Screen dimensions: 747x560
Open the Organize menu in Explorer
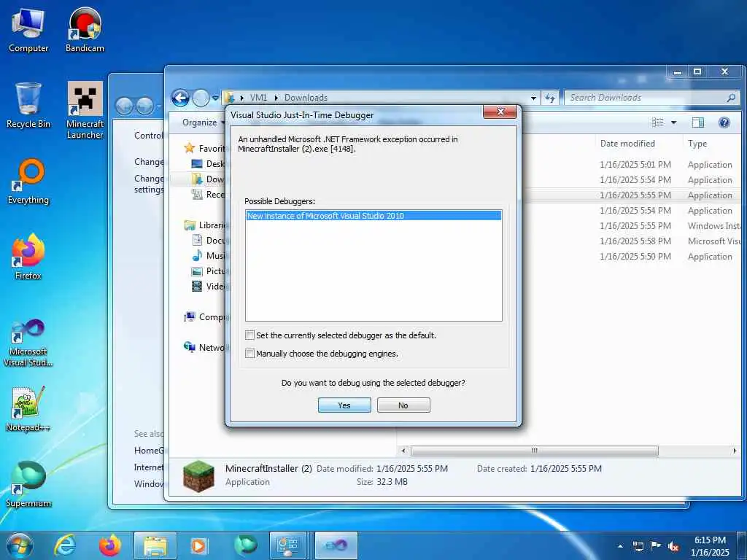203,122
